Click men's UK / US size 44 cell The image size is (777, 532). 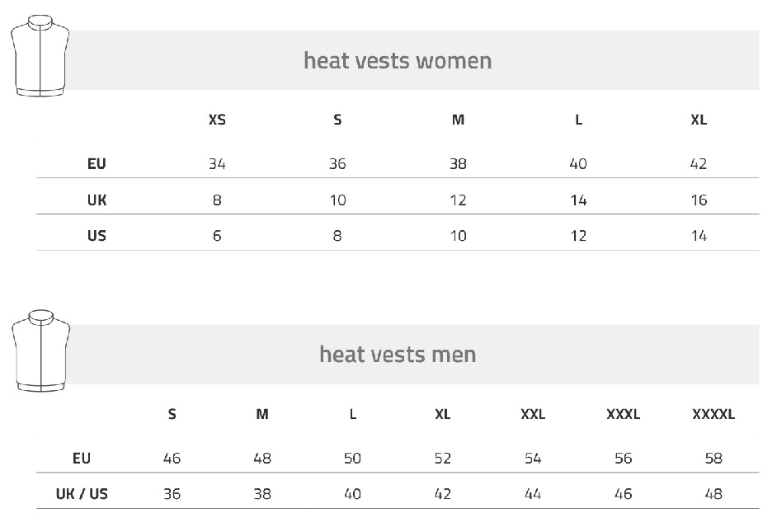tap(533, 494)
